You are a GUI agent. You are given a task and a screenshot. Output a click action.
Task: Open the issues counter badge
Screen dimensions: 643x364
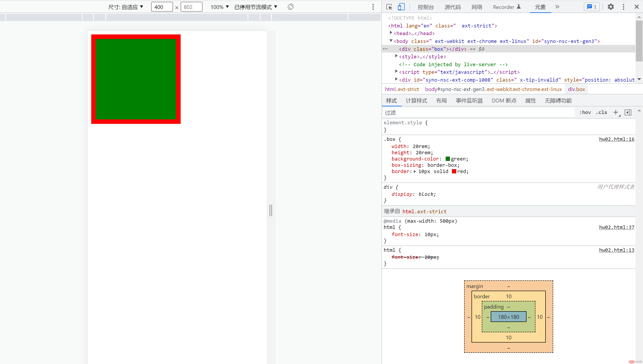pos(591,7)
